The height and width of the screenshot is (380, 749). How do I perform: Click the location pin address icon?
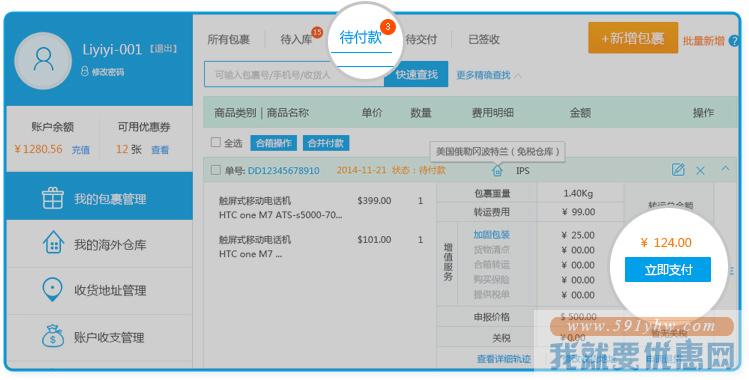52,289
